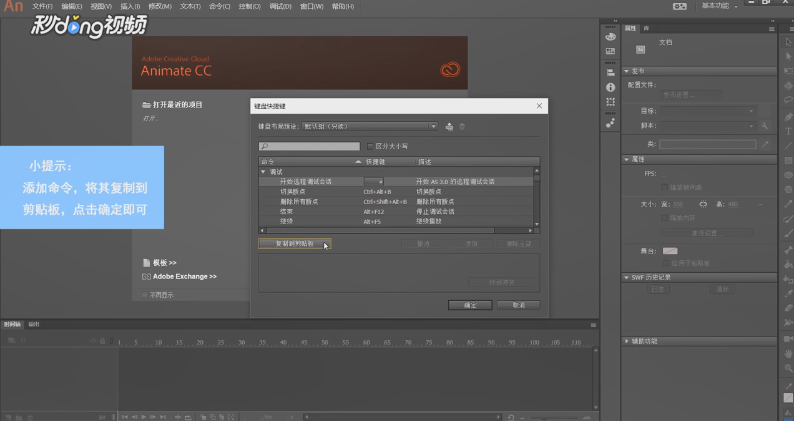The height and width of the screenshot is (421, 794).
Task: Click the timeline zoom slider
Action: tap(552, 418)
